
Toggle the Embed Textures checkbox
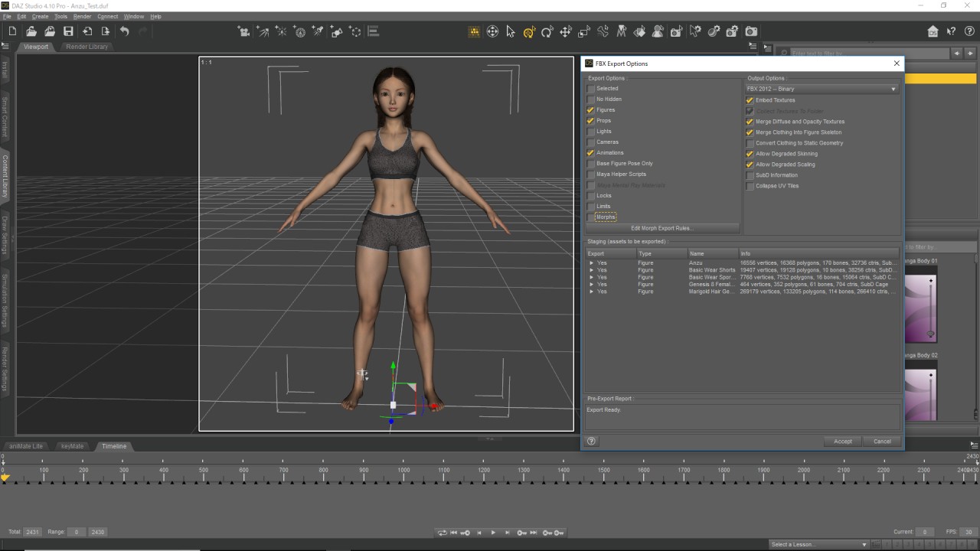[750, 100]
